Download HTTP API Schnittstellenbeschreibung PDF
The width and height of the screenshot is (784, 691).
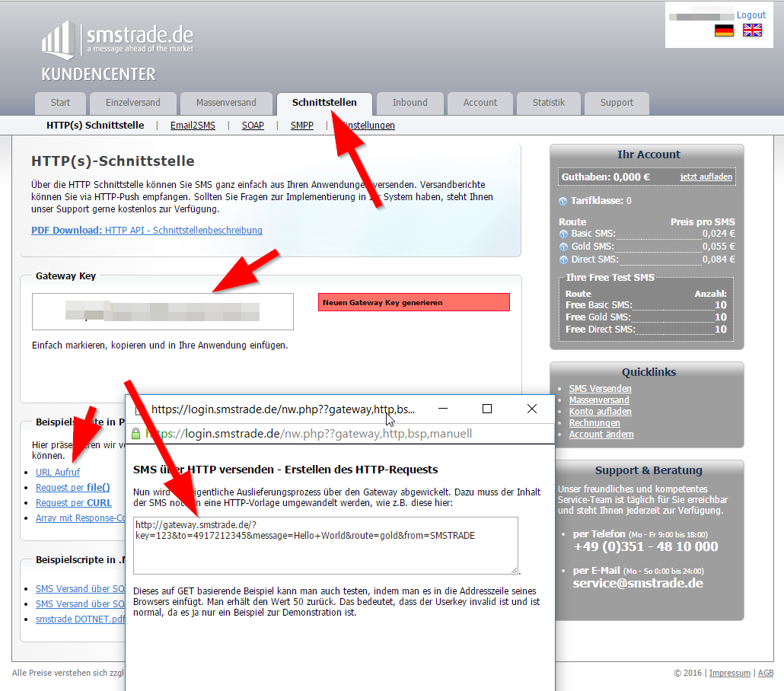[x=146, y=231]
